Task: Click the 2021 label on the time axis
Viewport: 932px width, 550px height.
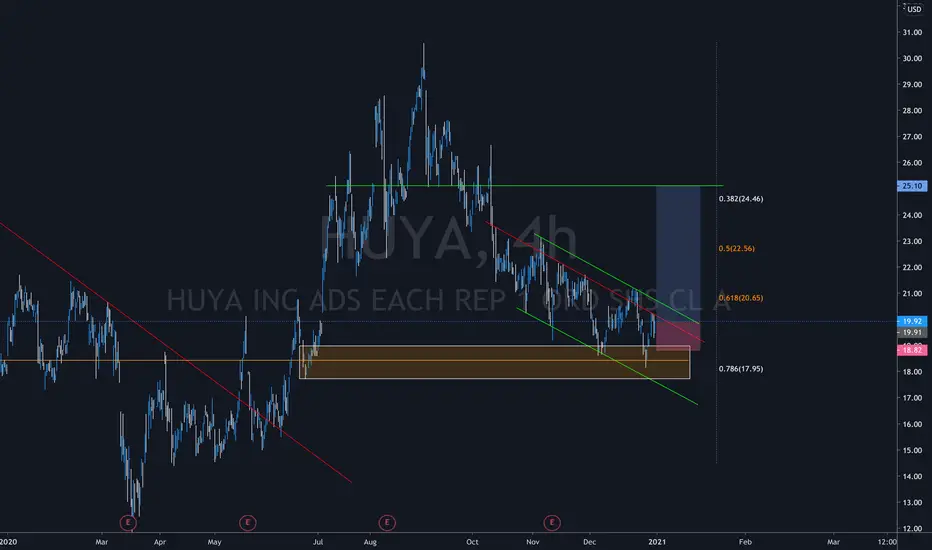Action: [657, 542]
